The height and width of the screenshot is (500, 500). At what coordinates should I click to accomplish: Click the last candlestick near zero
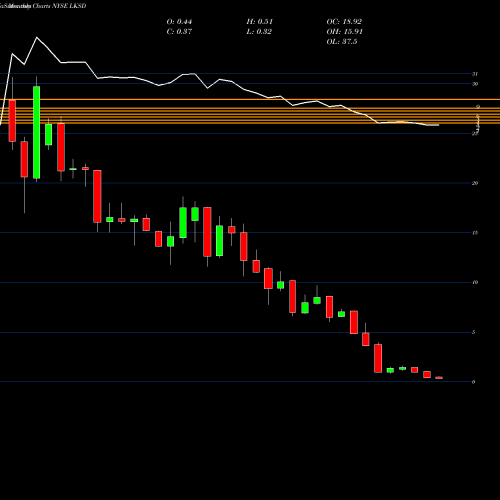439,378
